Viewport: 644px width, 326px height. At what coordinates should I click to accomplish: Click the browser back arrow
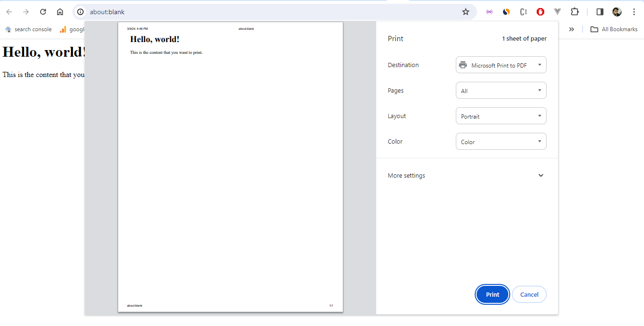(x=9, y=12)
